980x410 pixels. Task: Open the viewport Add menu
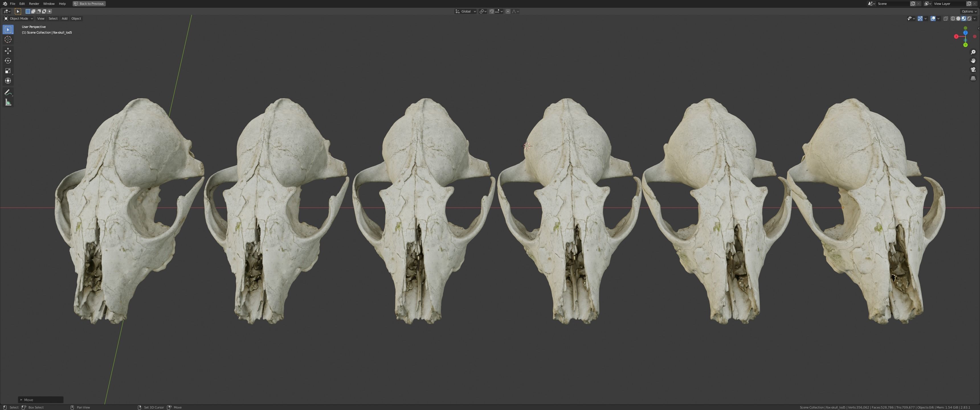(64, 18)
